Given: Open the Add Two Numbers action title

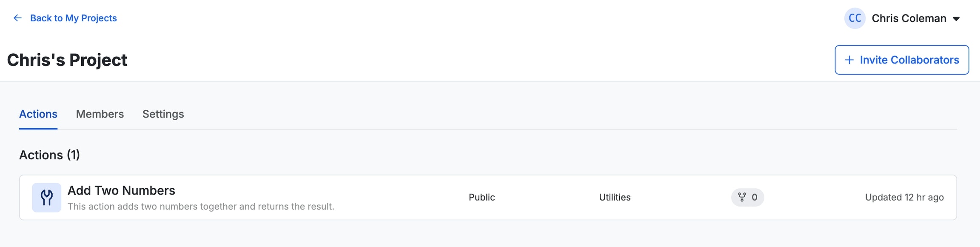Looking at the screenshot, I should pos(121,190).
